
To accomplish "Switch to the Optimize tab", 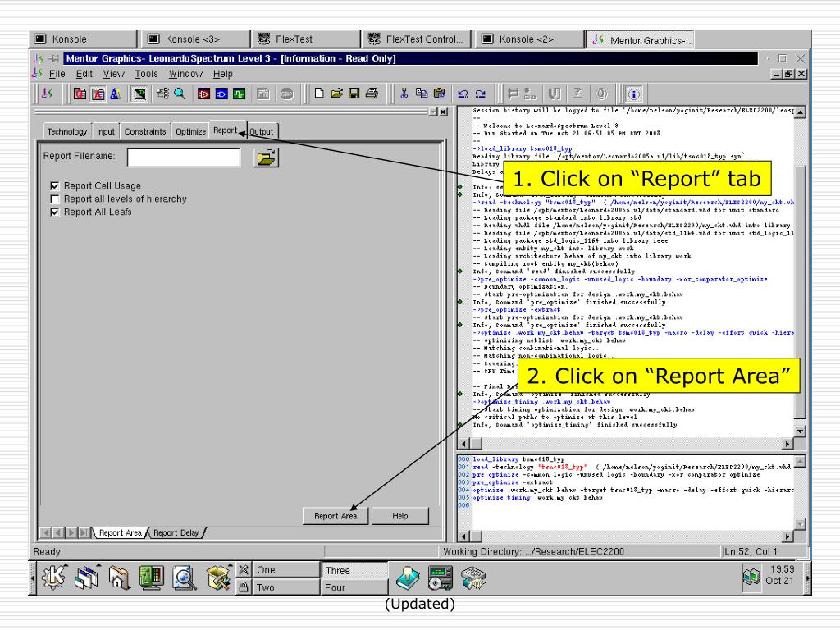I will [190, 131].
